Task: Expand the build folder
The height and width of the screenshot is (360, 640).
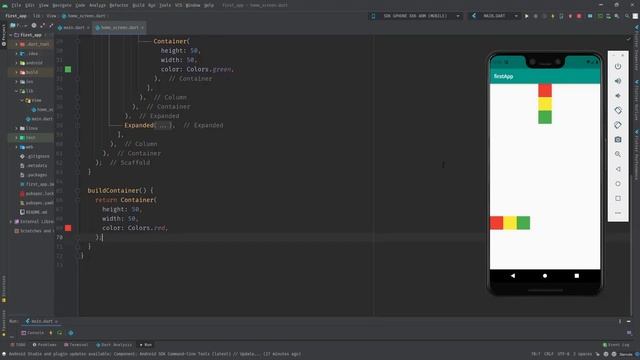Action: 16,72
